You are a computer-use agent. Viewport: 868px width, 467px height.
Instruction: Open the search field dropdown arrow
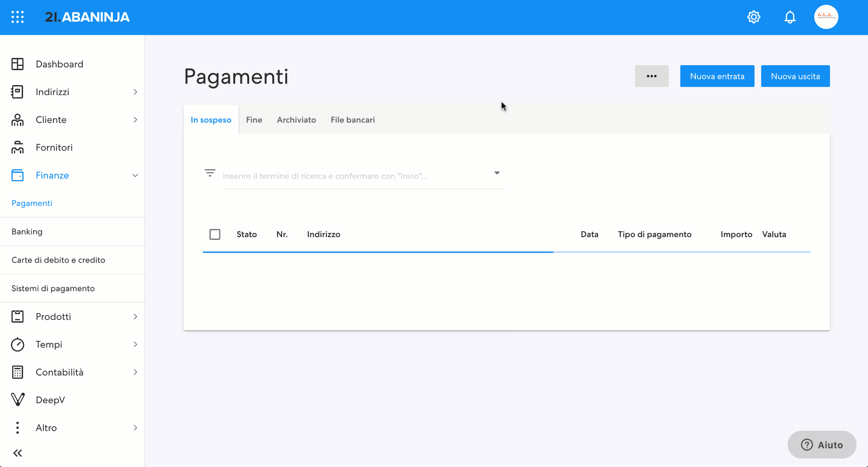tap(497, 173)
